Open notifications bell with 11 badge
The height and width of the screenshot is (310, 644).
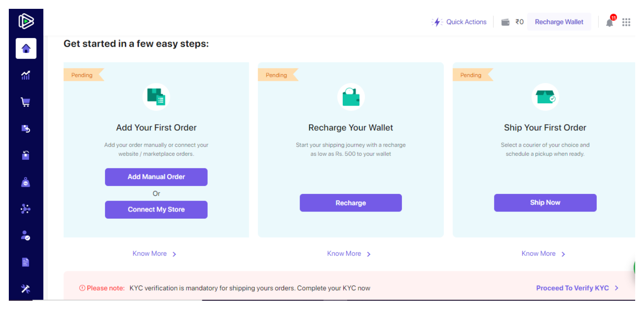[x=610, y=22]
